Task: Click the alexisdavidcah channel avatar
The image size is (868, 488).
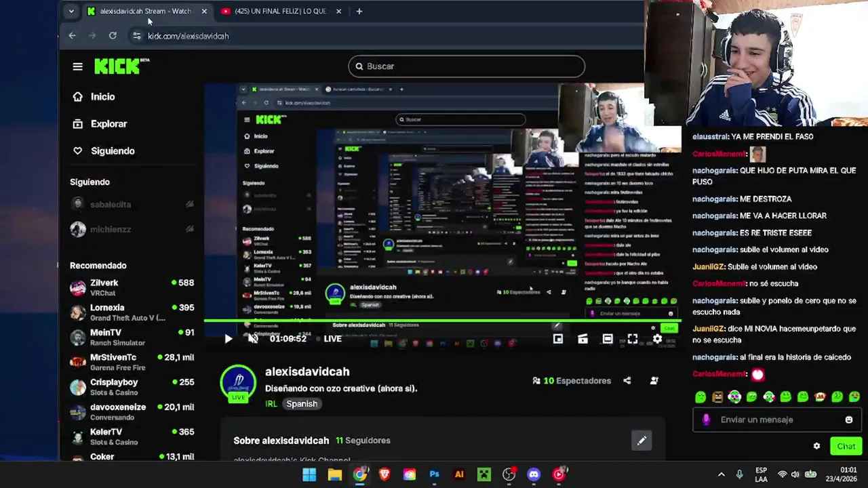Action: click(x=238, y=383)
